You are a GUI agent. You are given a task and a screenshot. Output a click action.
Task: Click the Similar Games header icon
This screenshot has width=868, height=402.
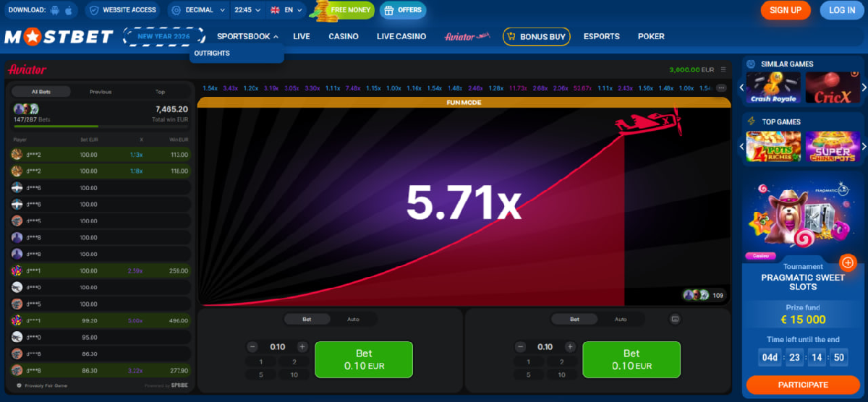(x=751, y=64)
